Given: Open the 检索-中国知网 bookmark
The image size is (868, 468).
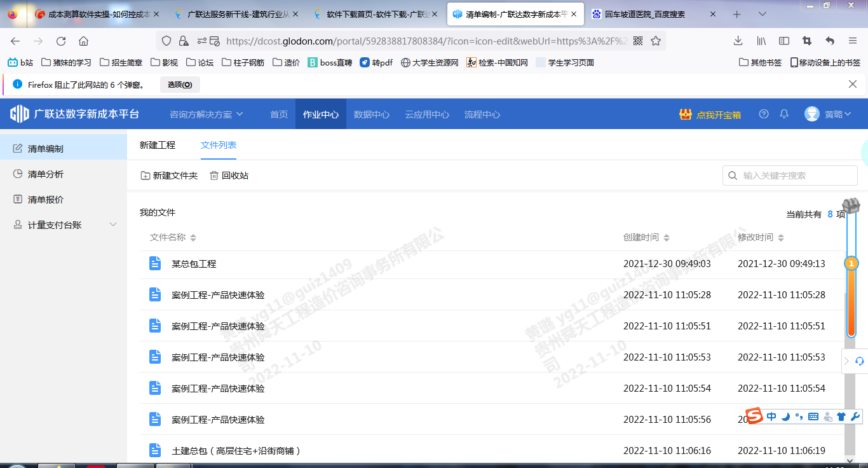Looking at the screenshot, I should 498,62.
